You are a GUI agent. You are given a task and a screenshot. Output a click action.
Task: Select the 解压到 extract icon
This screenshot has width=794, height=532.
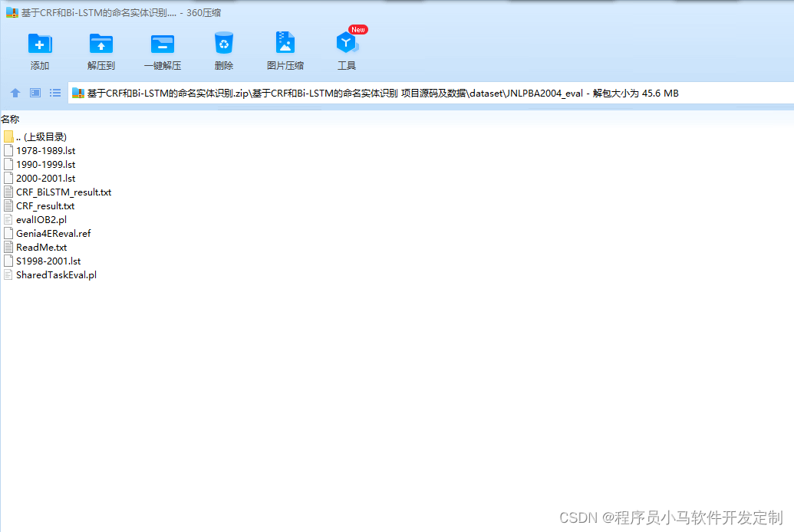point(100,48)
